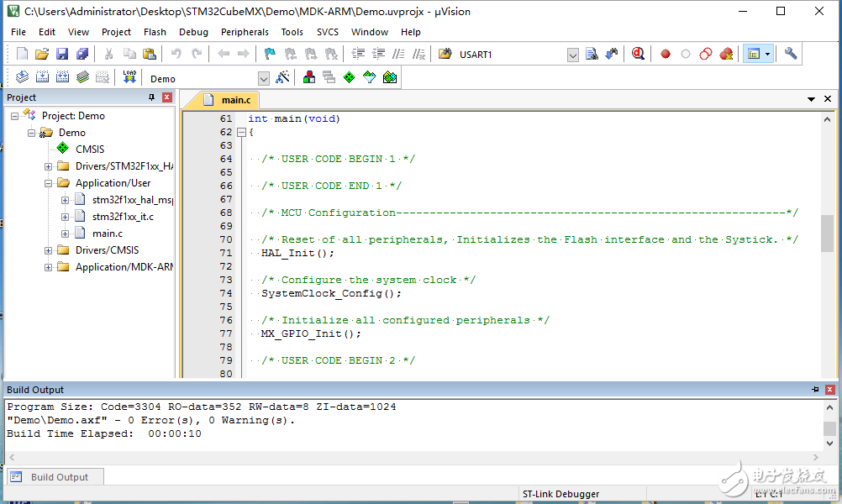Click the Navigate Backwards arrow
The image size is (842, 504).
[224, 54]
